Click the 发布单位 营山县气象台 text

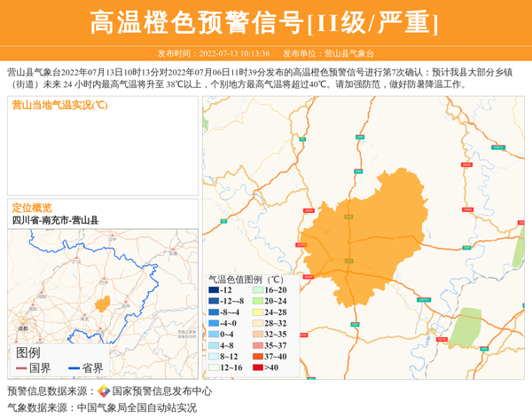328,53
